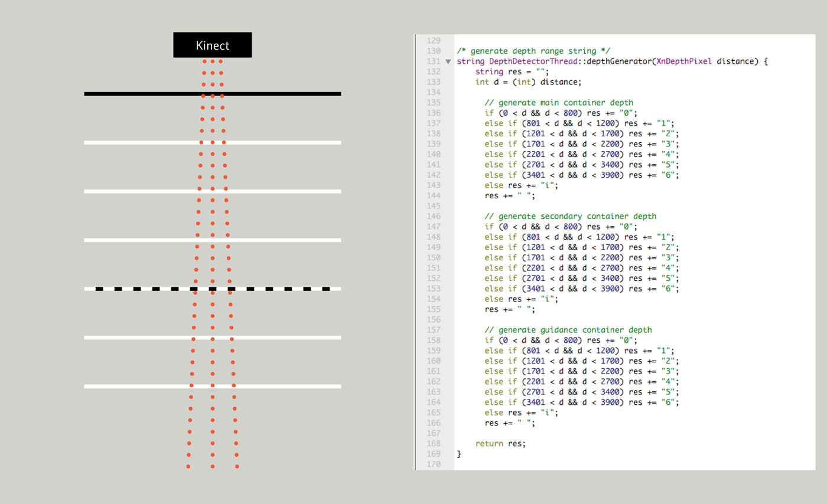Click line number 136 in gutter
Viewport: 827px width, 504px height.
pyautogui.click(x=434, y=113)
